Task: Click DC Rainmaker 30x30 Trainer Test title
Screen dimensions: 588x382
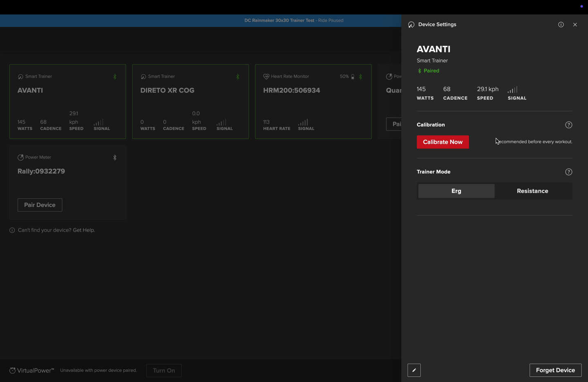Action: [279, 20]
